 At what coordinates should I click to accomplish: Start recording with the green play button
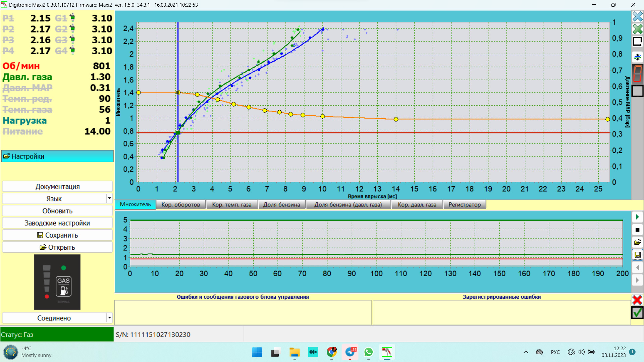tap(637, 217)
